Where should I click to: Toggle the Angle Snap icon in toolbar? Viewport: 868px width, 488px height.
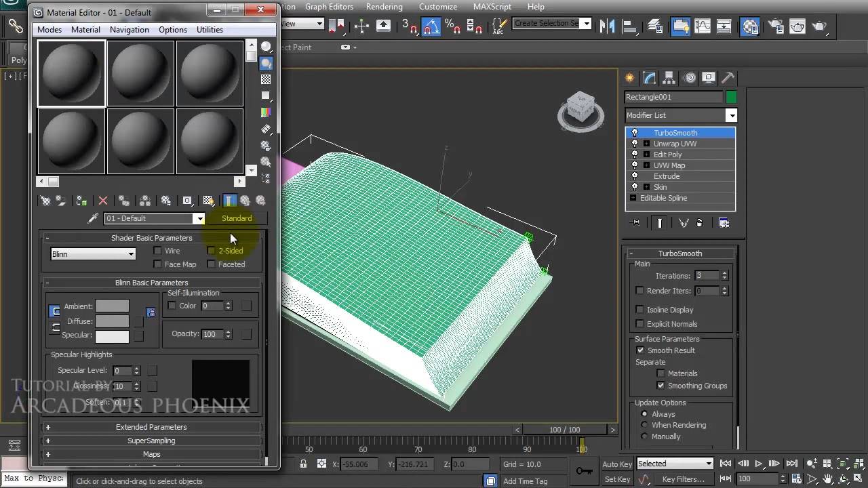tap(431, 26)
